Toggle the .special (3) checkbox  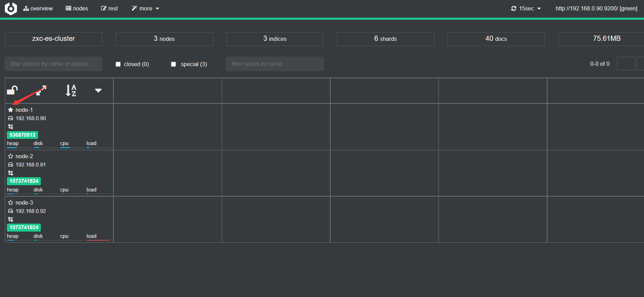click(x=173, y=64)
